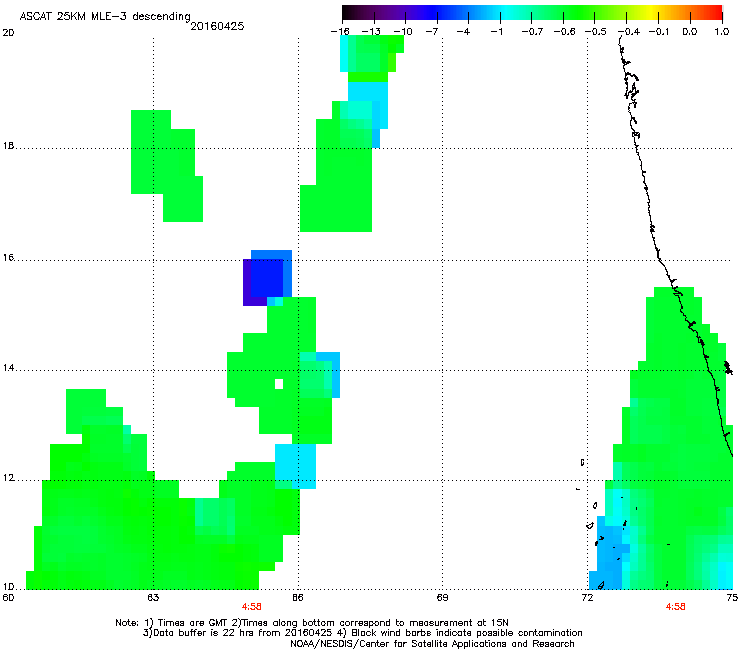Click the longitude axis label "75"

click(x=732, y=598)
